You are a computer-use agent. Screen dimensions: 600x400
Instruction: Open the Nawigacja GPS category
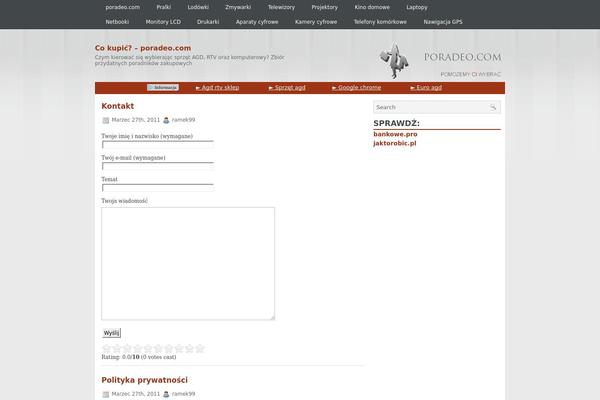click(443, 22)
